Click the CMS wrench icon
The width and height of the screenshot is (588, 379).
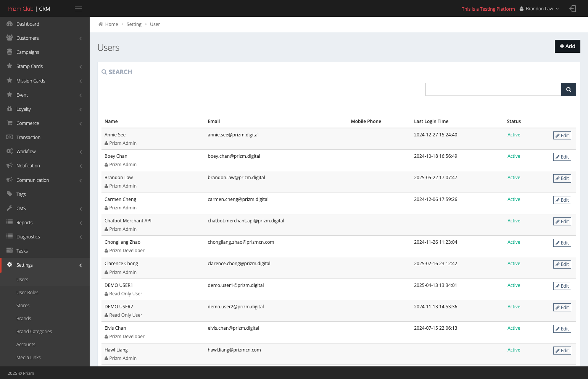(x=10, y=208)
